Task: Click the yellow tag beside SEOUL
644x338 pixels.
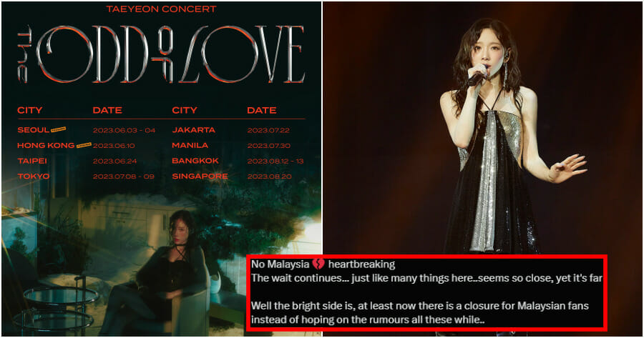Action: click(x=59, y=129)
